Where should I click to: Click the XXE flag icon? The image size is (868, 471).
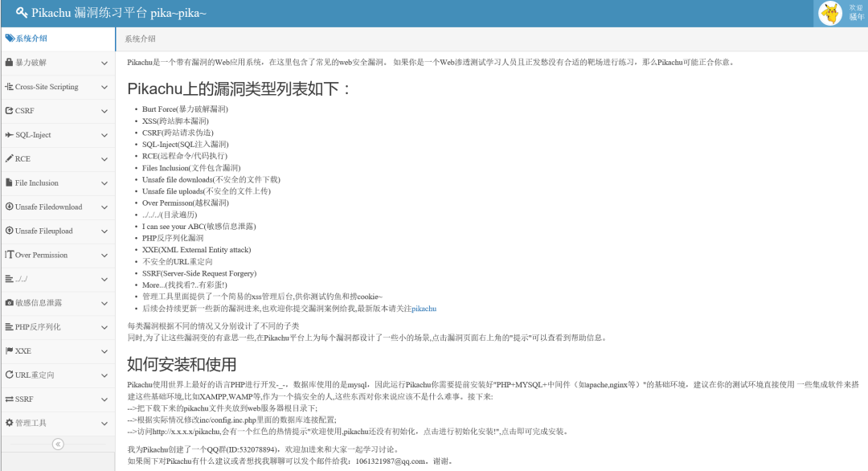click(x=9, y=351)
